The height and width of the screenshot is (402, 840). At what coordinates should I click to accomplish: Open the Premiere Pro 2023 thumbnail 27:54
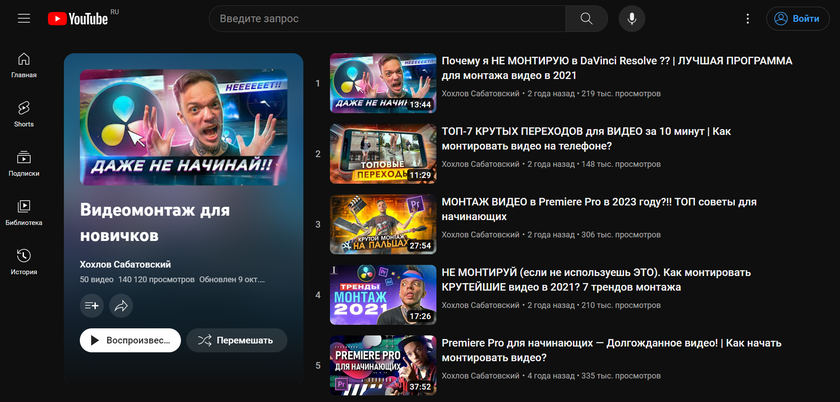383,224
